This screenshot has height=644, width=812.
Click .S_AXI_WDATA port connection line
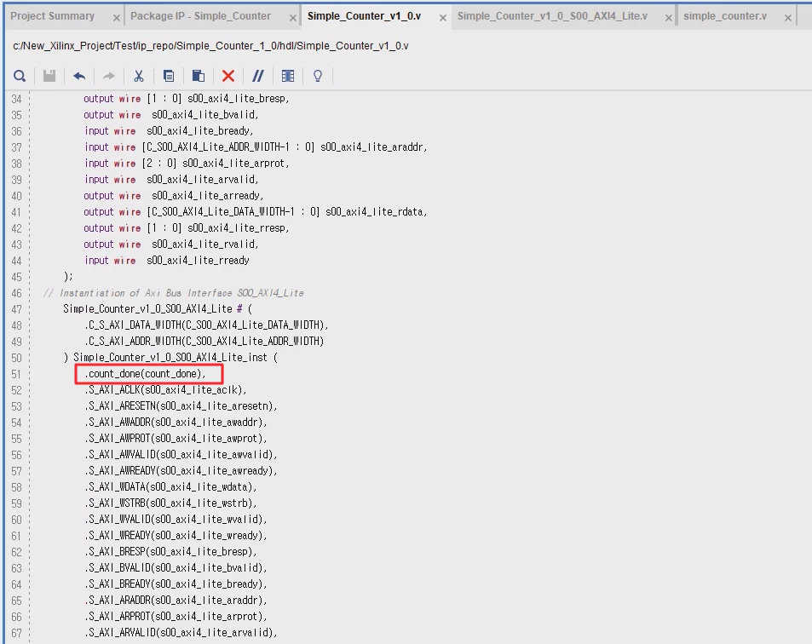(x=171, y=487)
